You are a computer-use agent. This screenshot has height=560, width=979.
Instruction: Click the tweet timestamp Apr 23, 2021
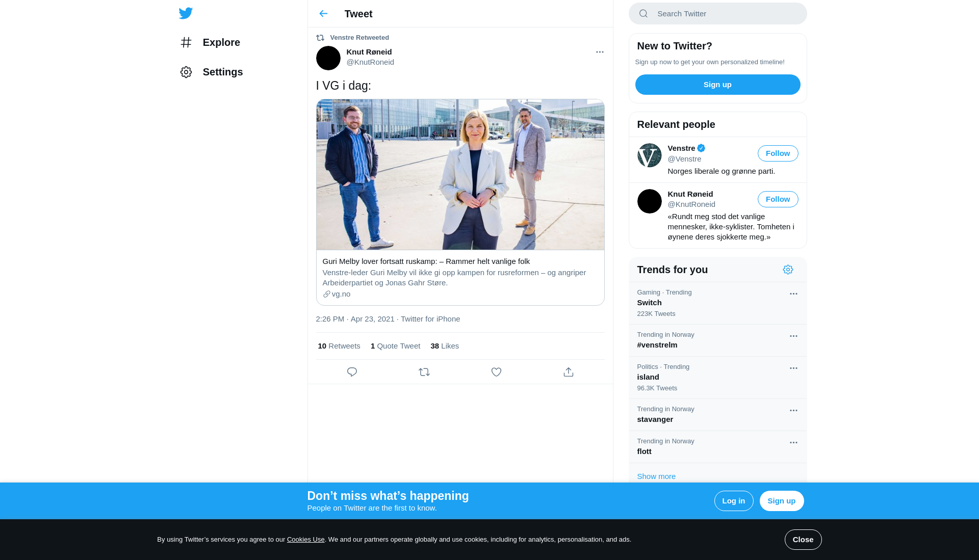[x=355, y=319]
